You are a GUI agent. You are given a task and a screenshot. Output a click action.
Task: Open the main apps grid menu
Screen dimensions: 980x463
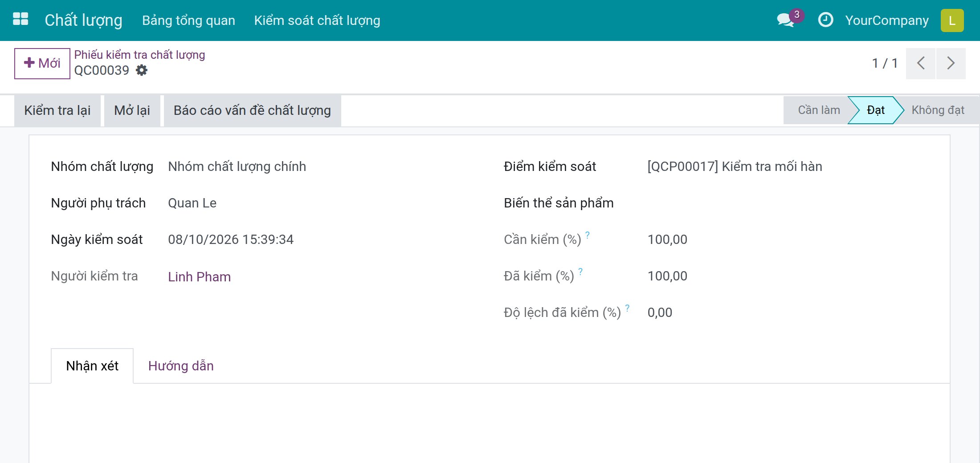[20, 20]
